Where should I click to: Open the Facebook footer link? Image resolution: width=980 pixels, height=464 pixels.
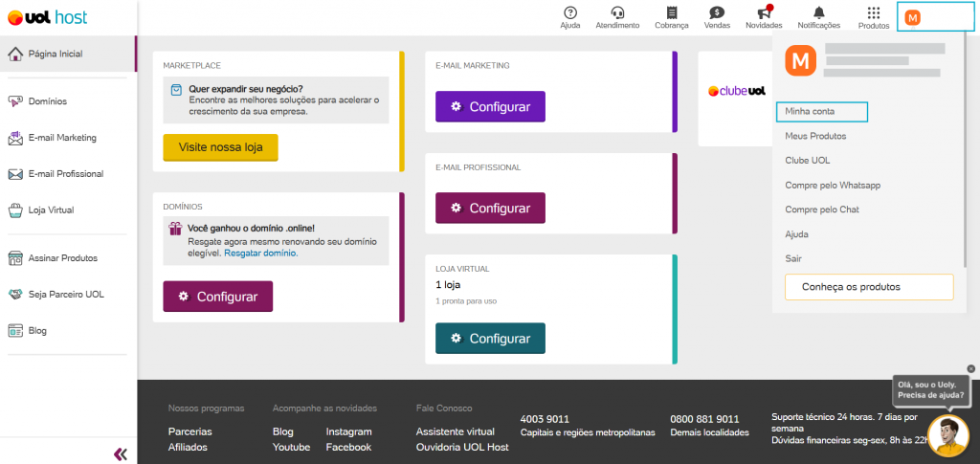(348, 447)
